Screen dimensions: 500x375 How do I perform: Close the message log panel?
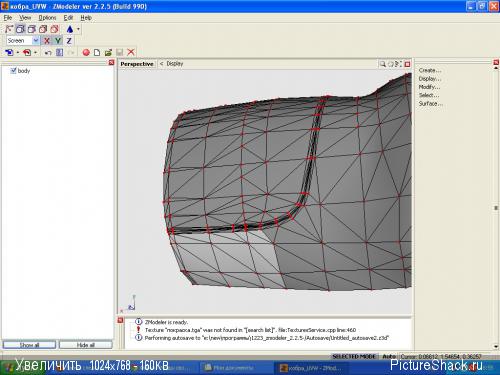click(120, 320)
